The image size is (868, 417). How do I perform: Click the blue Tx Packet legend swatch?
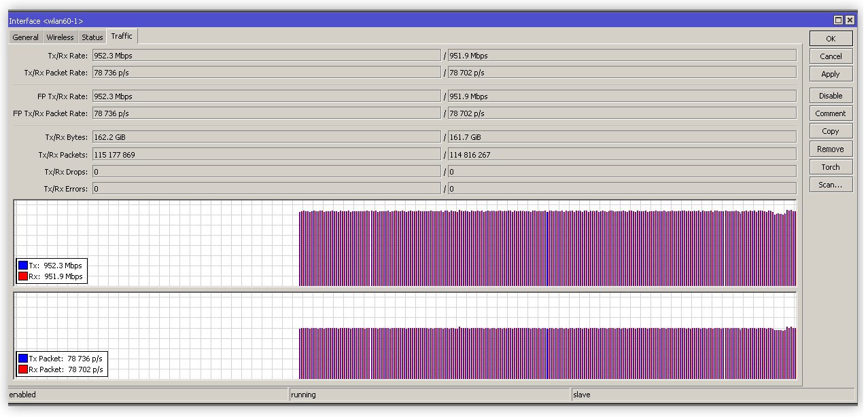23,359
